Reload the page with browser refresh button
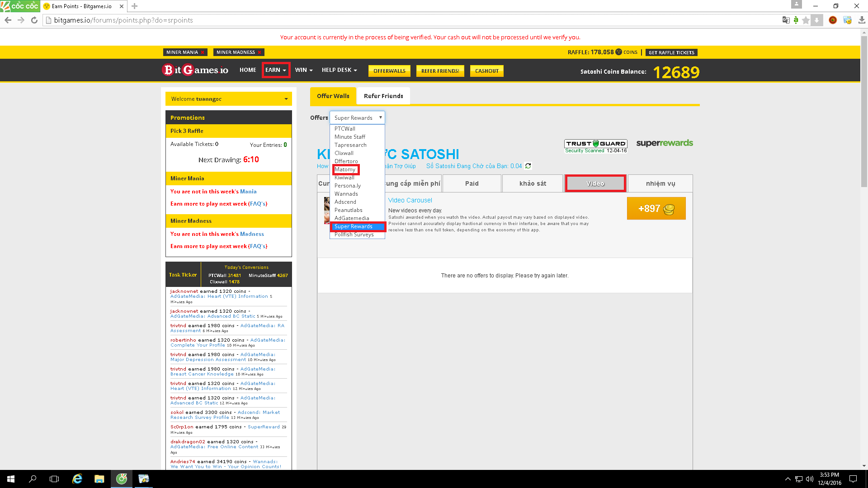This screenshot has height=488, width=868. tap(34, 20)
